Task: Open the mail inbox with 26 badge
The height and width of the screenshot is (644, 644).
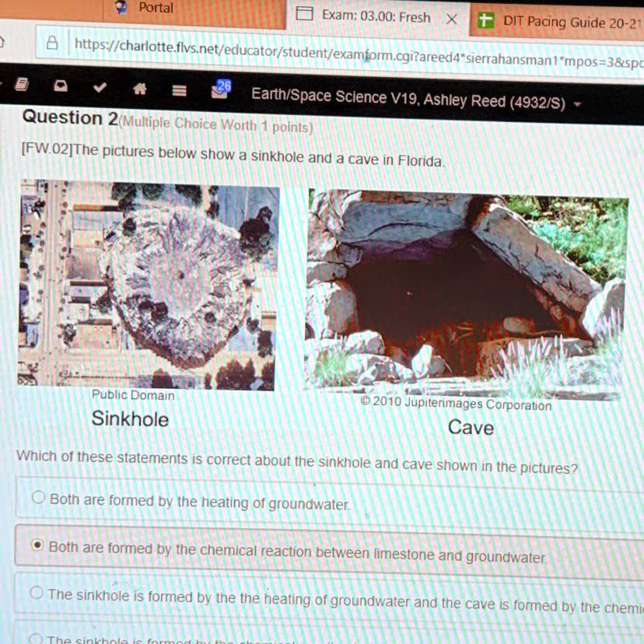Action: click(220, 91)
